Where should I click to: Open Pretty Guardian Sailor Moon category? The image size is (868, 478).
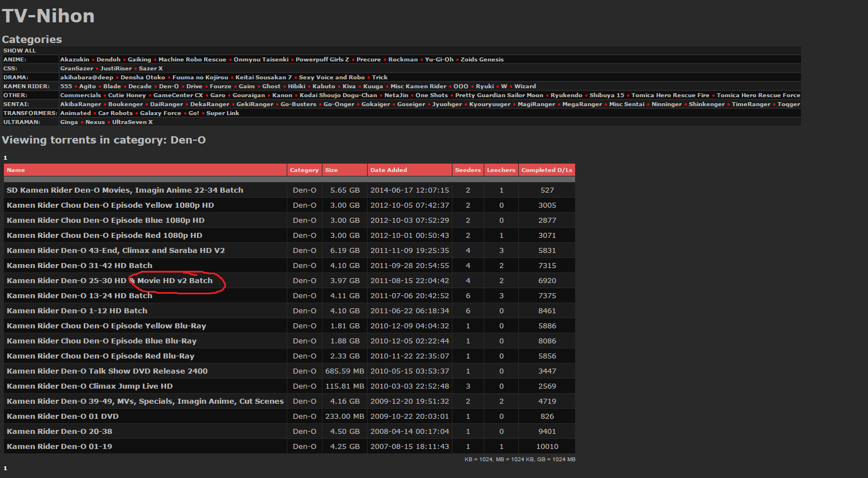499,95
